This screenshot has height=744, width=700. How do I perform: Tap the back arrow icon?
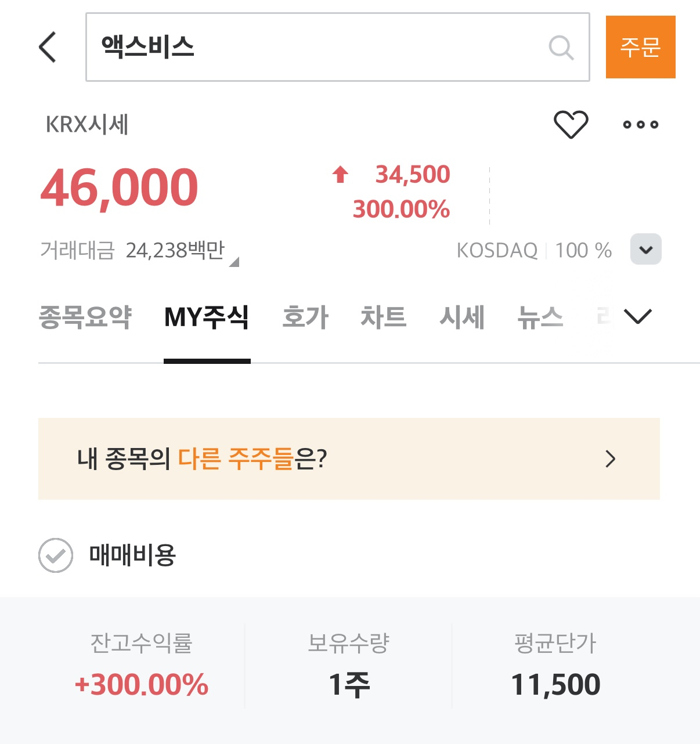coord(48,47)
